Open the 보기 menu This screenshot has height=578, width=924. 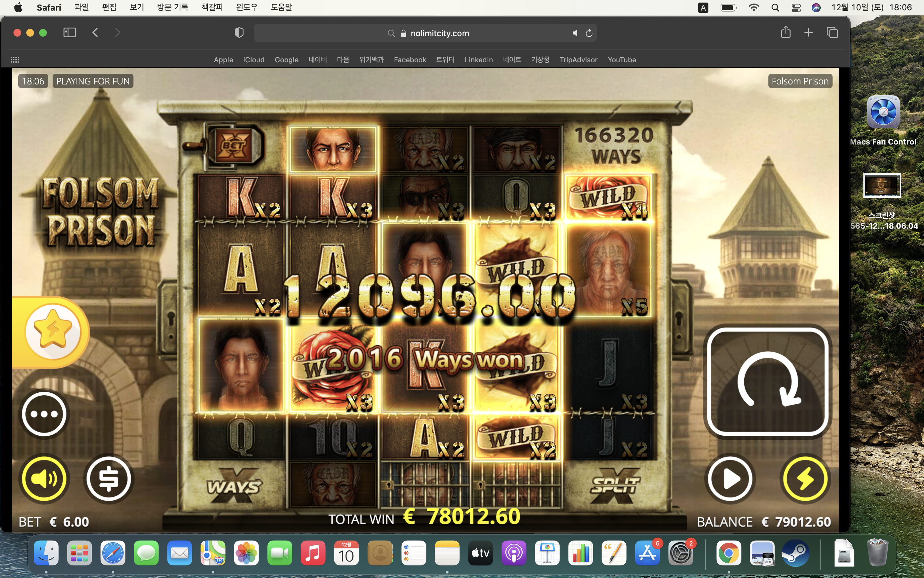[137, 7]
